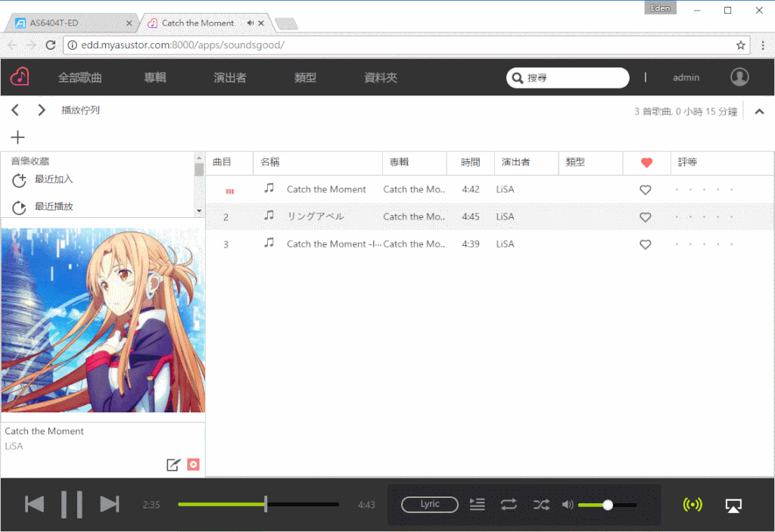This screenshot has height=532, width=775.
Task: Toggle repeat mode
Action: (509, 504)
